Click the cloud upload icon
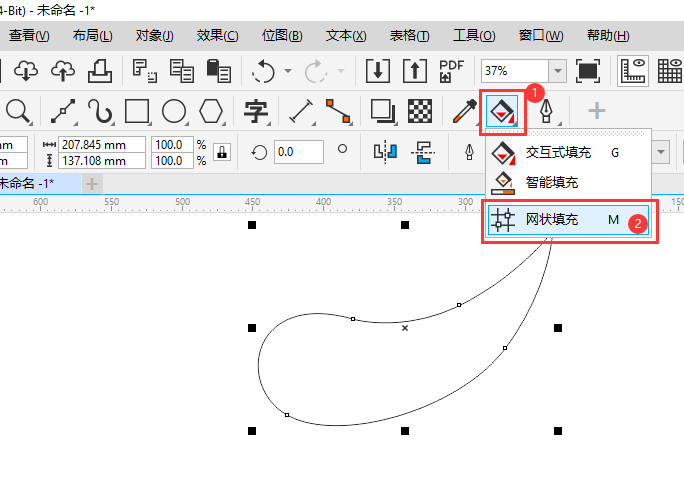This screenshot has height=501, width=684. click(63, 71)
